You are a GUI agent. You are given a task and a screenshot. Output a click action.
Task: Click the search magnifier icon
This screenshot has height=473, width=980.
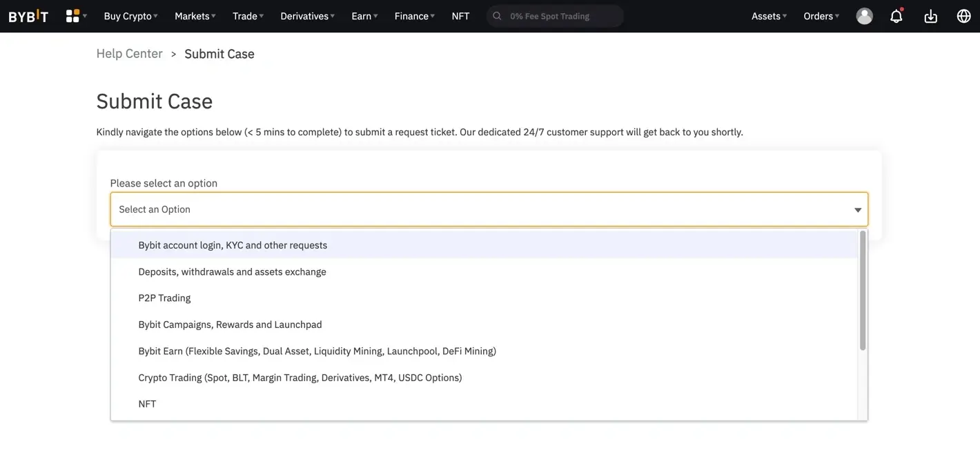[497, 16]
